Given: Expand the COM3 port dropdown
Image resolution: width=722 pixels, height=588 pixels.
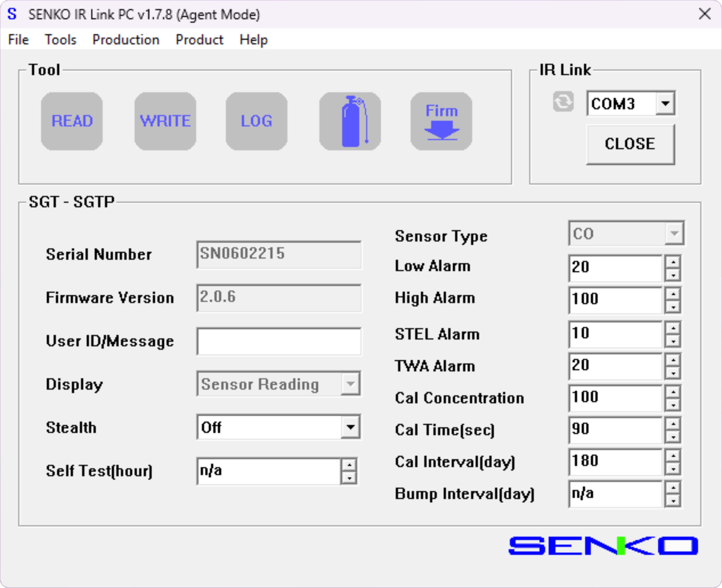Looking at the screenshot, I should [665, 103].
